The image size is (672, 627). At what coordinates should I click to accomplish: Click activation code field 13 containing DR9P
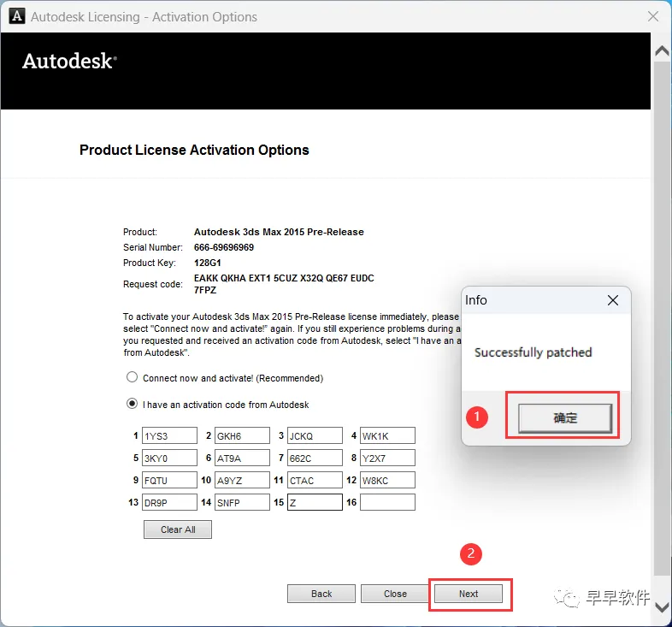tap(170, 503)
